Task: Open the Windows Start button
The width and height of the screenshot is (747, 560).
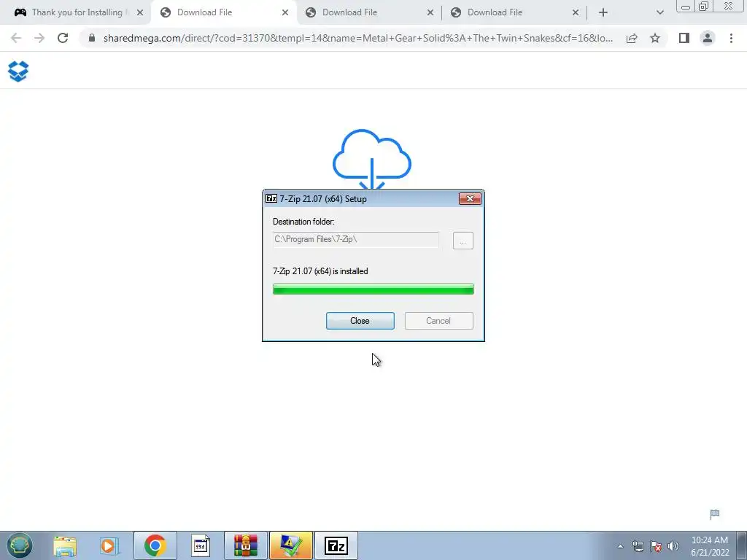Action: pos(20,545)
